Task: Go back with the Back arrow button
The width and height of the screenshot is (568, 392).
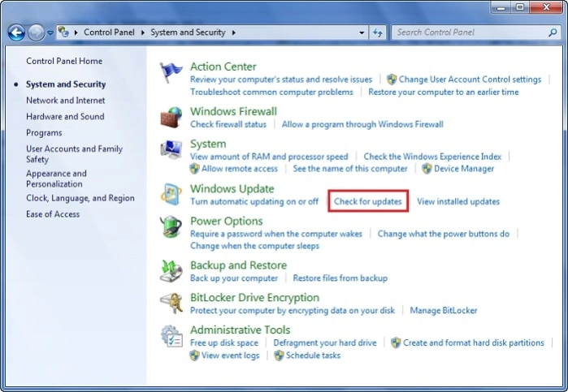Action: click(16, 33)
